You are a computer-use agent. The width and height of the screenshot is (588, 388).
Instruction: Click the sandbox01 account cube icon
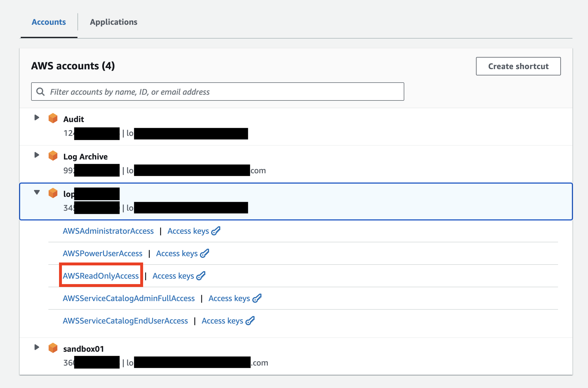pyautogui.click(x=53, y=348)
